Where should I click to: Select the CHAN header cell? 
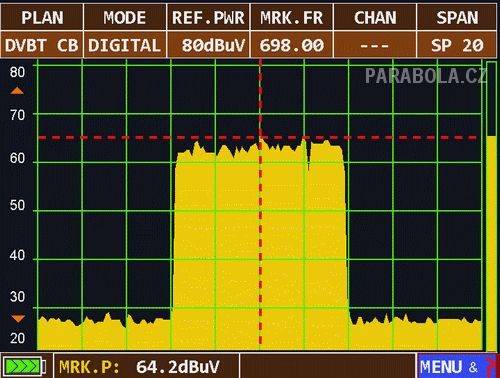(x=375, y=17)
